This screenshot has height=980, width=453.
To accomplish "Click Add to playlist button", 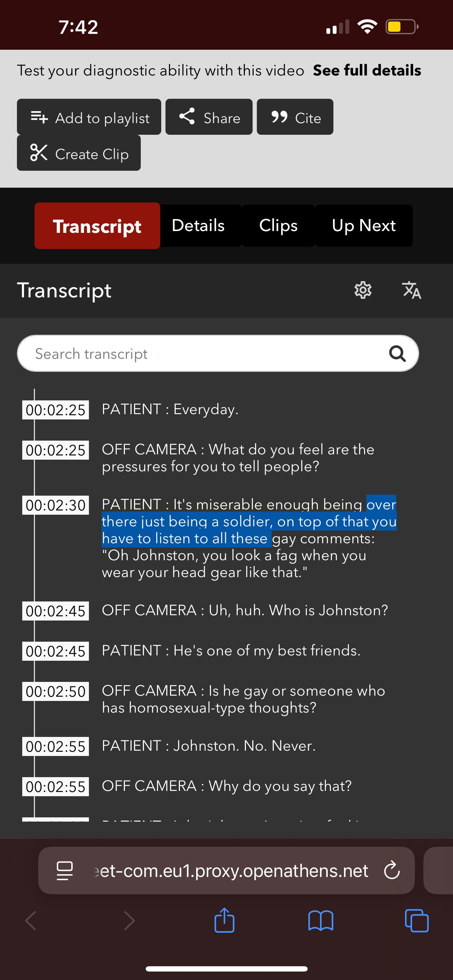I will click(89, 117).
